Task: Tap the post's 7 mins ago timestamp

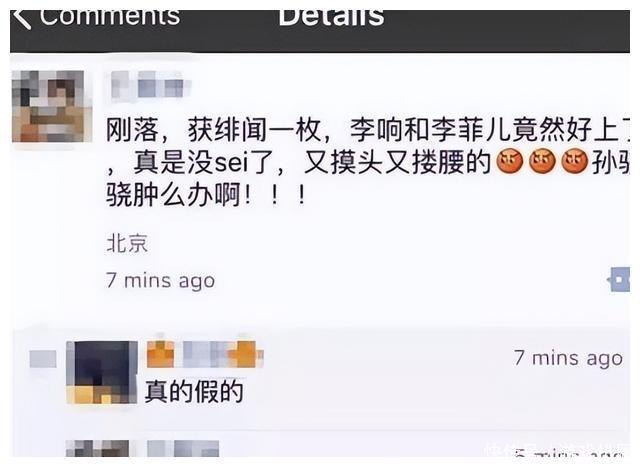Action: point(160,281)
